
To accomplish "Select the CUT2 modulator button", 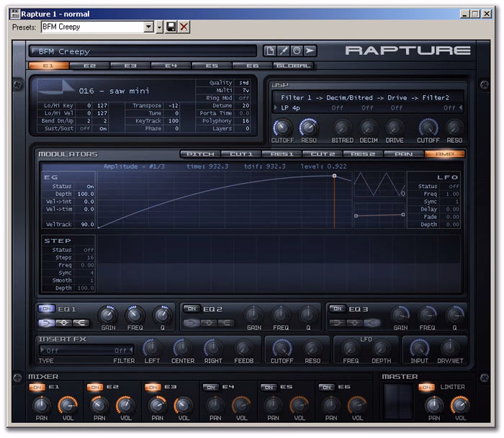I will click(x=323, y=154).
